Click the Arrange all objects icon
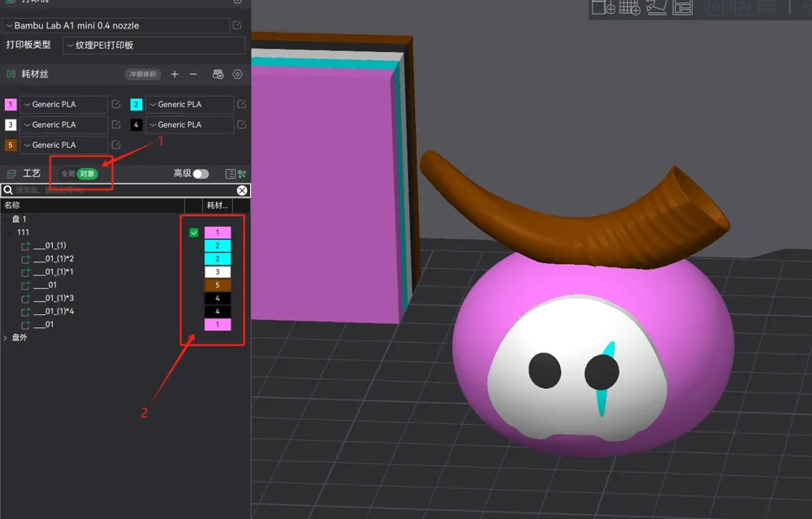 click(683, 7)
